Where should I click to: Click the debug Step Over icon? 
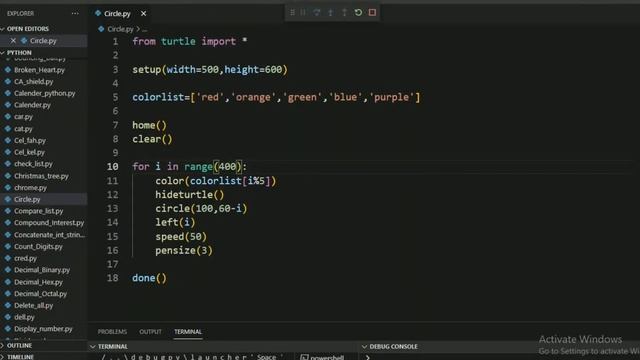pos(317,13)
